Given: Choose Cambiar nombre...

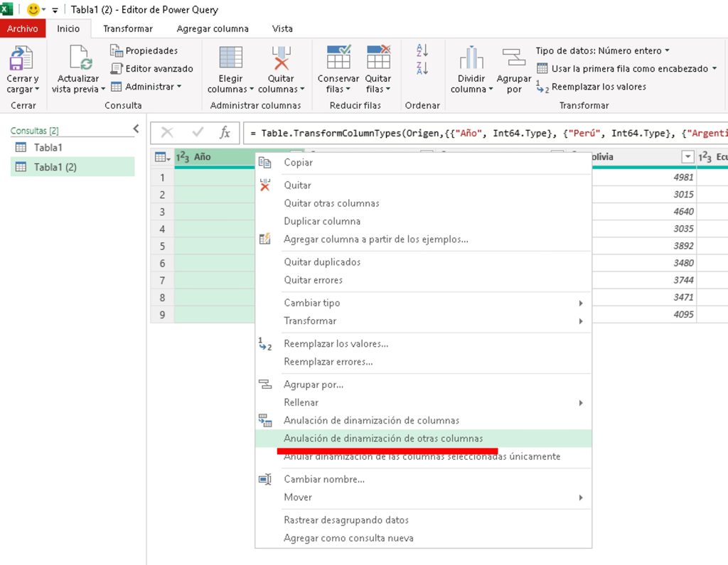Looking at the screenshot, I should [x=424, y=479].
